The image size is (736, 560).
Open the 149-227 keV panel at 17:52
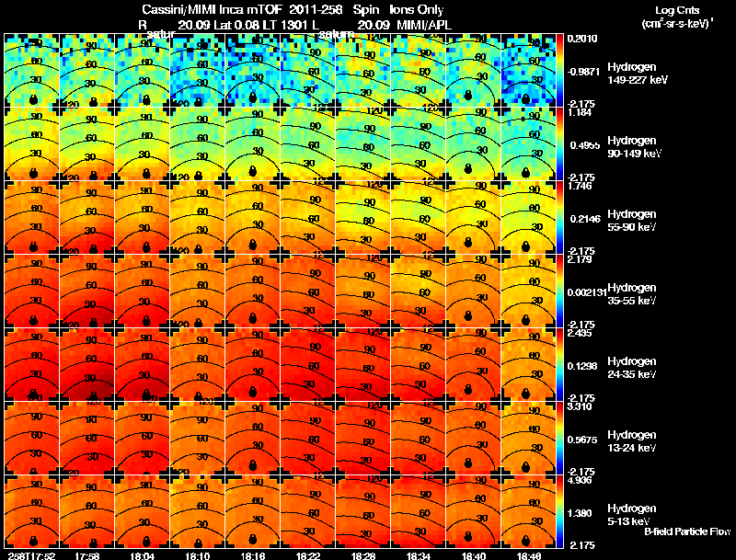click(x=32, y=71)
